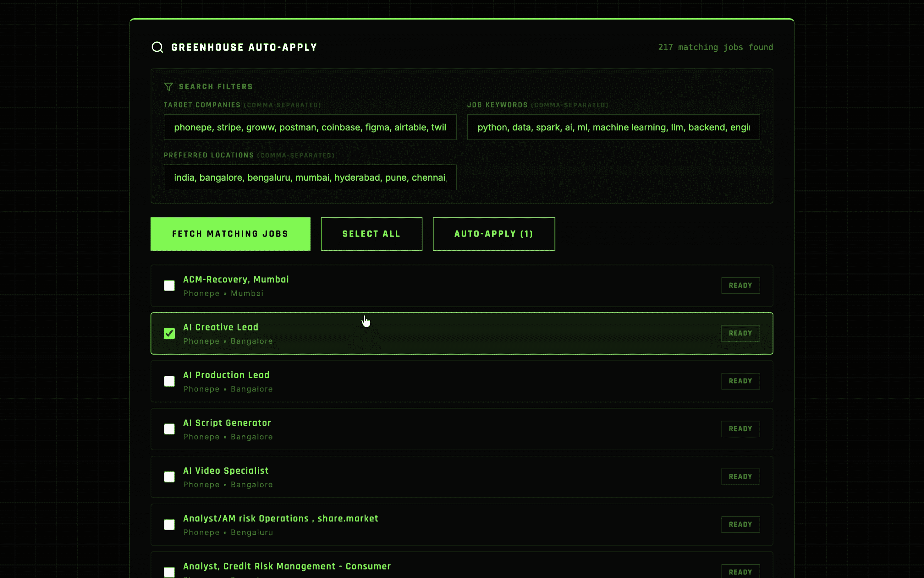Click the Select All button

point(371,234)
